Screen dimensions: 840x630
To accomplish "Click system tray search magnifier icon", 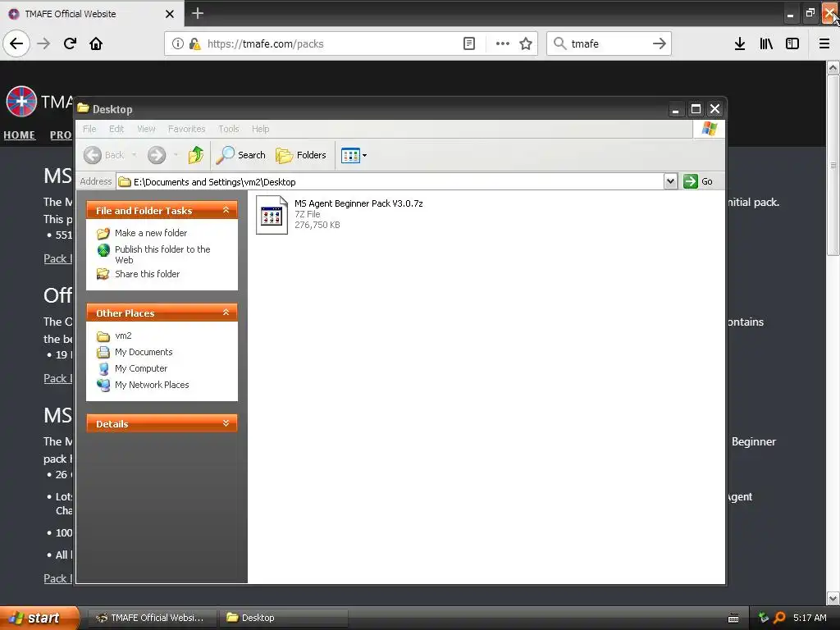I will click(x=779, y=618).
